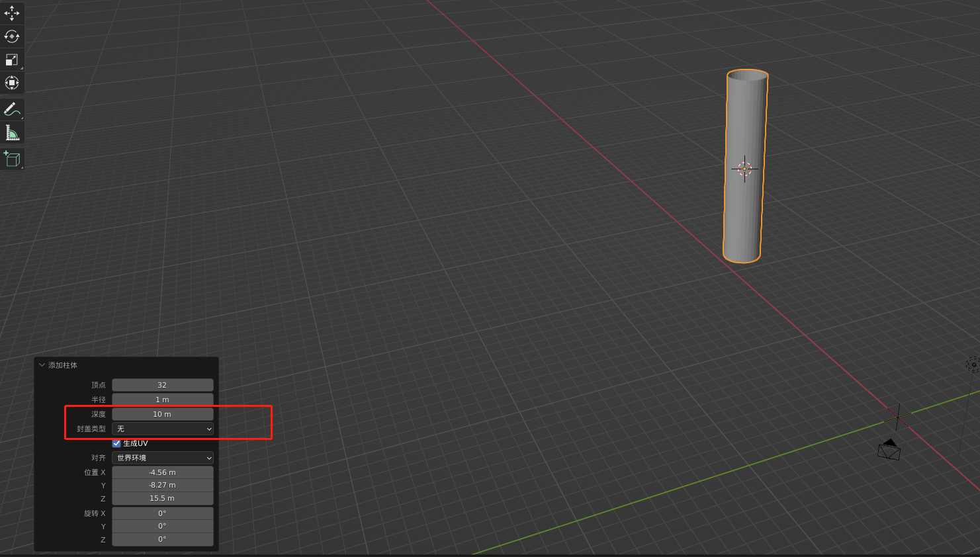Click the camera object in viewport
This screenshot has width=980, height=557.
tap(889, 450)
